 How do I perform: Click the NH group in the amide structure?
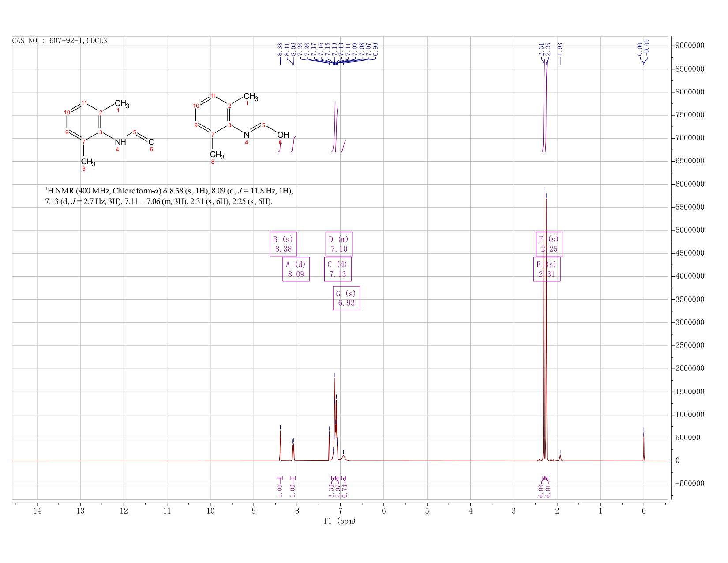pos(120,142)
